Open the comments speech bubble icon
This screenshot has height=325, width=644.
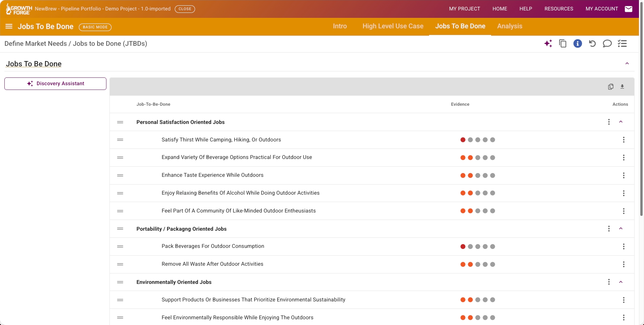tap(607, 43)
